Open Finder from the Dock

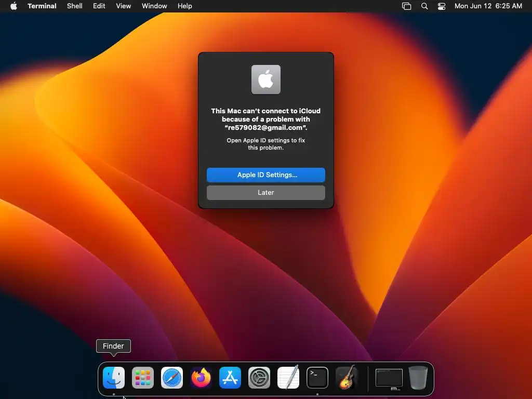114,378
